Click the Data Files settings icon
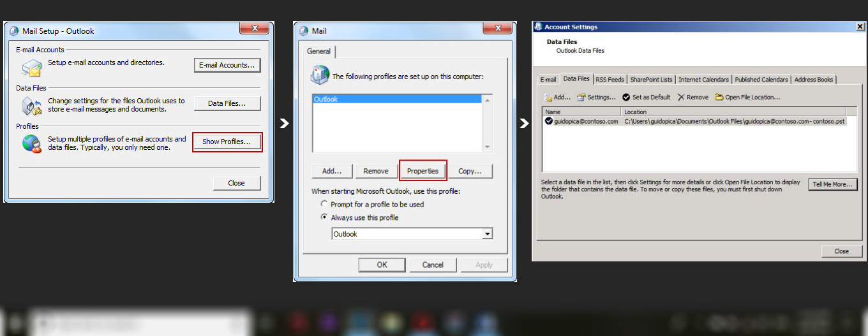 [31, 106]
